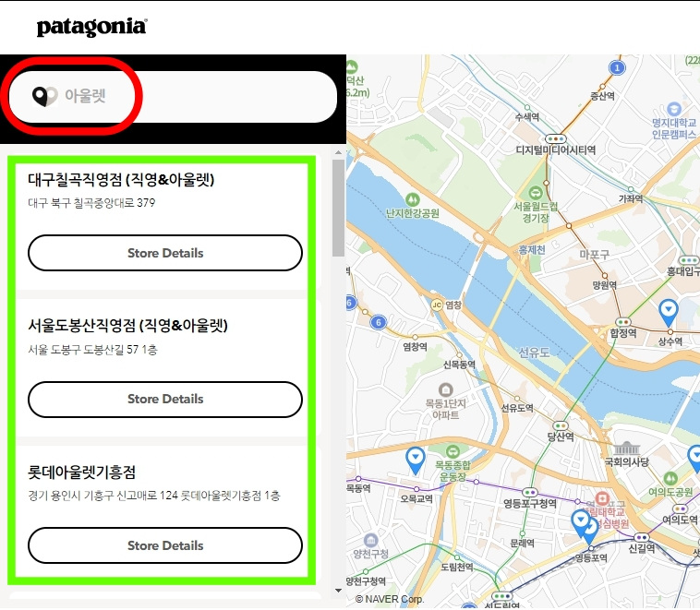Open Store Details for 롯데아울렛기흥점

click(x=165, y=545)
